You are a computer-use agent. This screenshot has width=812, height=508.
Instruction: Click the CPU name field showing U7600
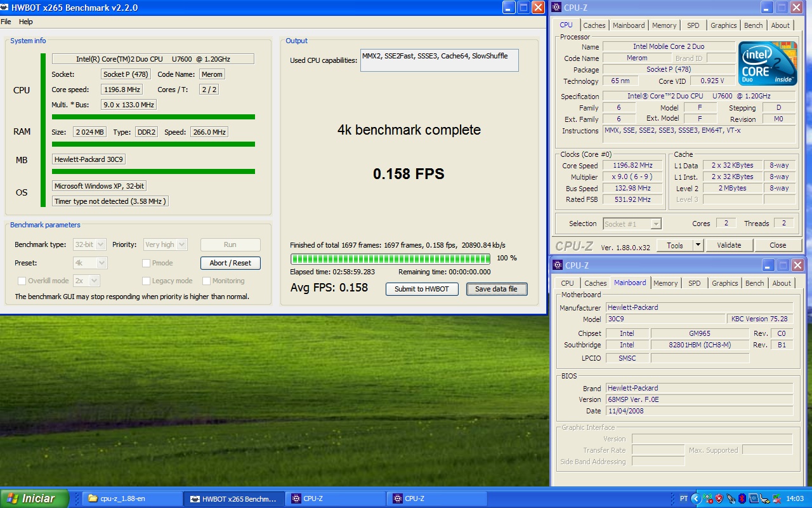[153, 59]
